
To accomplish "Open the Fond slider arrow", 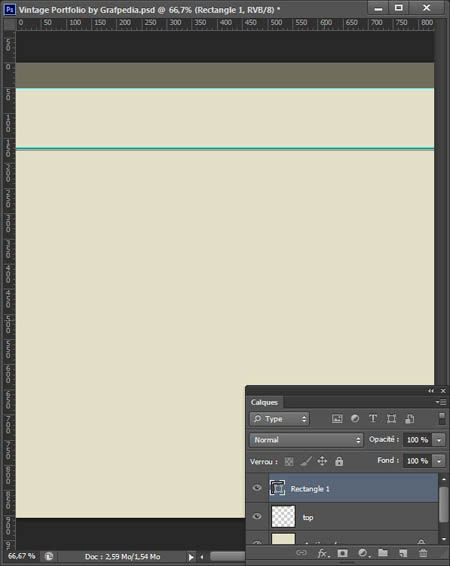I will click(x=439, y=461).
